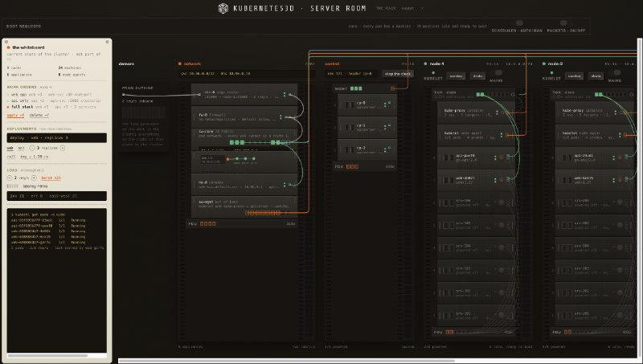This screenshot has height=364, width=643.
Task: Decrease replicas with the minus button
Action: pyautogui.click(x=32, y=148)
